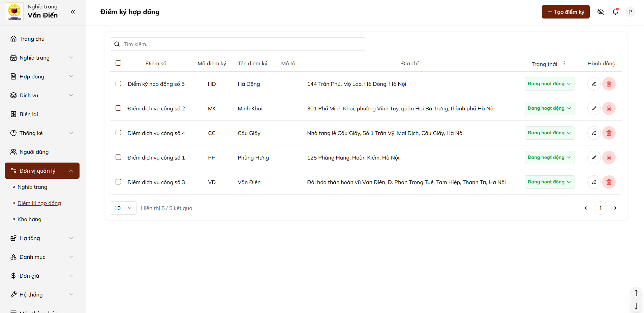Click the scroll-to-top arrow icon

(636, 293)
